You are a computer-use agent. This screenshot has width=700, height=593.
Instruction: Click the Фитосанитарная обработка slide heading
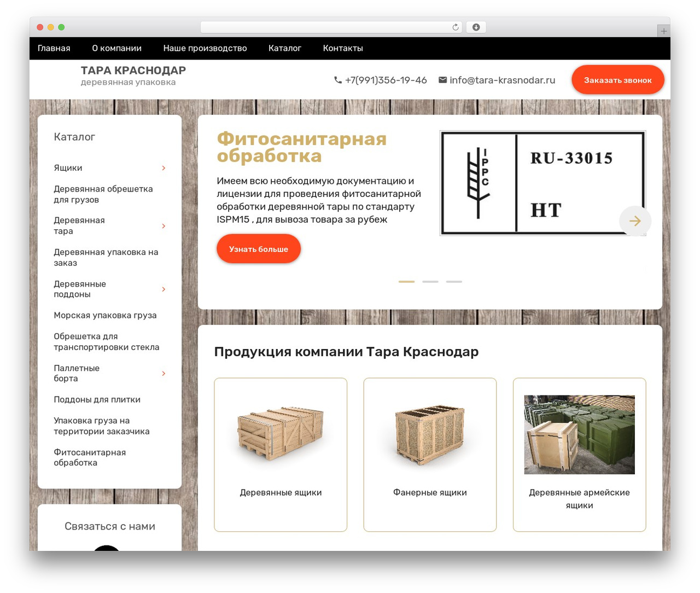[301, 147]
